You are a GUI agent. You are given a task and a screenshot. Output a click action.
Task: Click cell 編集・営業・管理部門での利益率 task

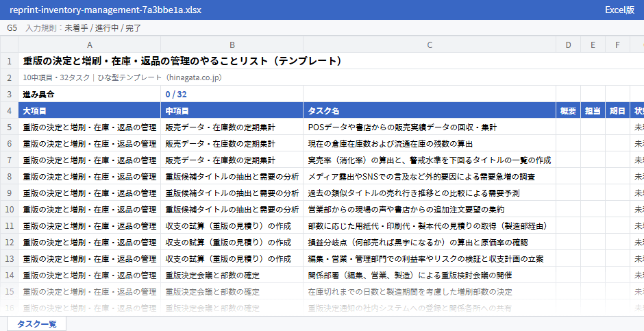(430, 258)
